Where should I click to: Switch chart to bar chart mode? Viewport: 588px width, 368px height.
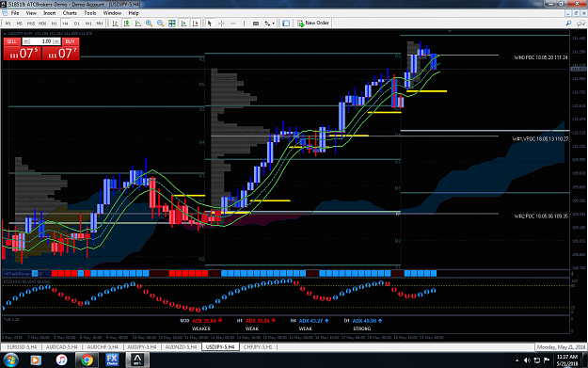[x=115, y=24]
